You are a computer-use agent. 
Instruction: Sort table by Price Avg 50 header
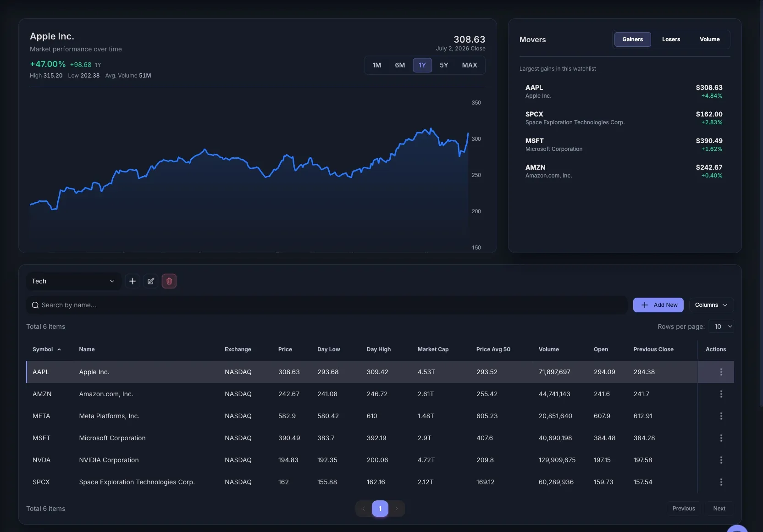[x=493, y=349]
